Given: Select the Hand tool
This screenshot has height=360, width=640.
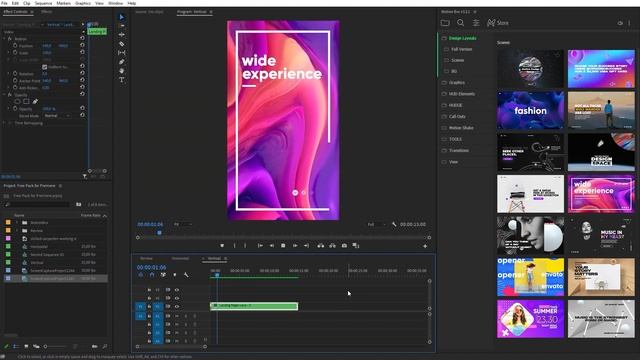Looking at the screenshot, I should click(x=122, y=71).
